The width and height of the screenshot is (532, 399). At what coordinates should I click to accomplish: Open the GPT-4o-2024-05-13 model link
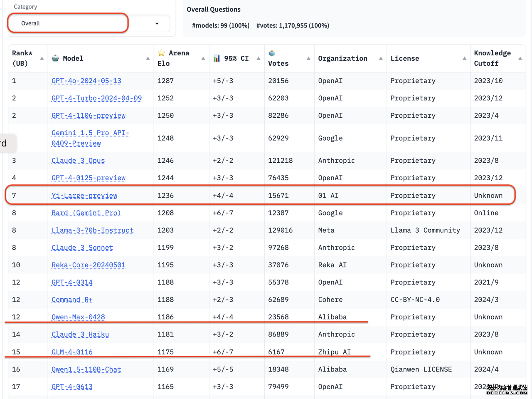coord(86,81)
